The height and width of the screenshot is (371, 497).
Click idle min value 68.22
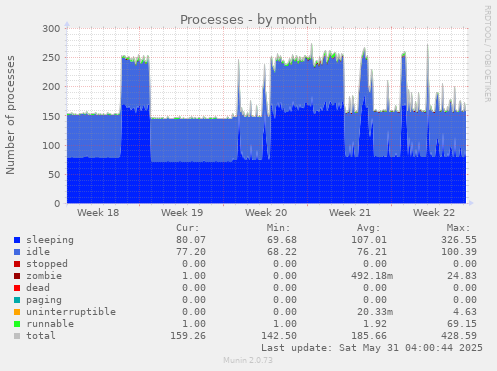point(282,252)
